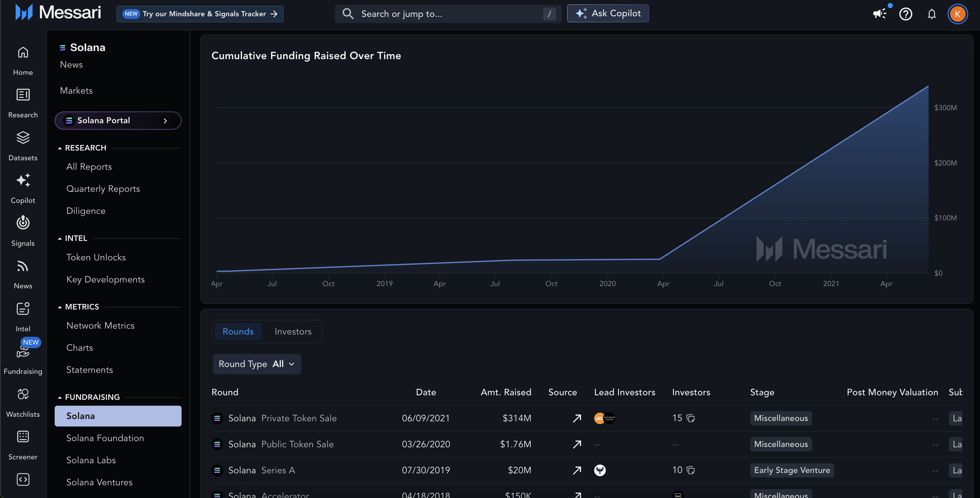Open Markets under Solana
Image resolution: width=980 pixels, height=498 pixels.
coord(76,90)
